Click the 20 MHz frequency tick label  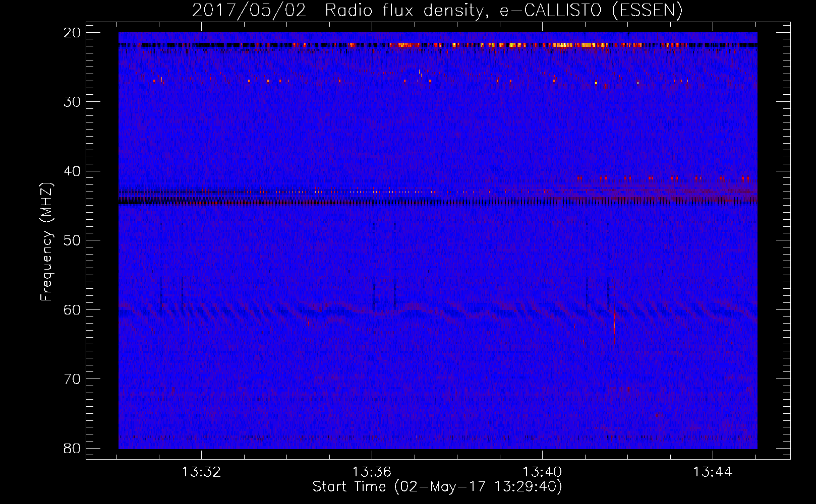point(72,33)
